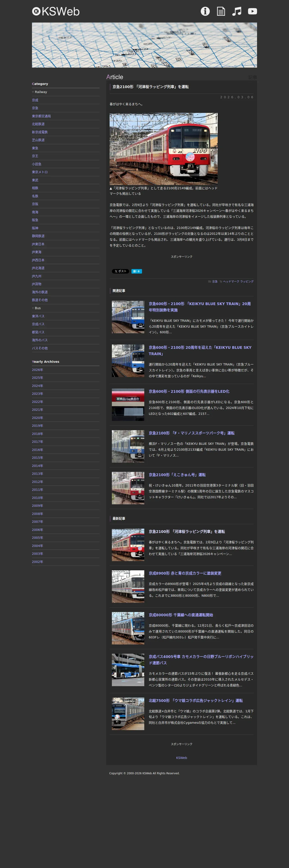Open the 海外の鉄道 category
Image resolution: width=289 pixels, height=868 pixels.
pos(40,292)
